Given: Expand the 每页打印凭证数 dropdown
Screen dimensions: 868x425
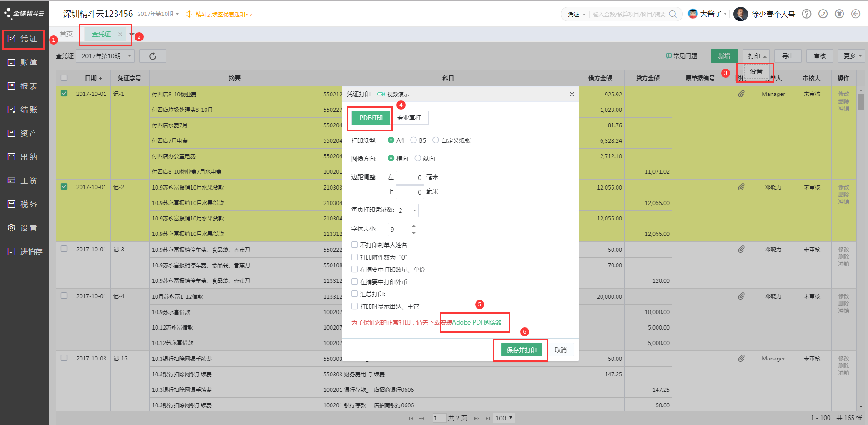Looking at the screenshot, I should tap(407, 210).
